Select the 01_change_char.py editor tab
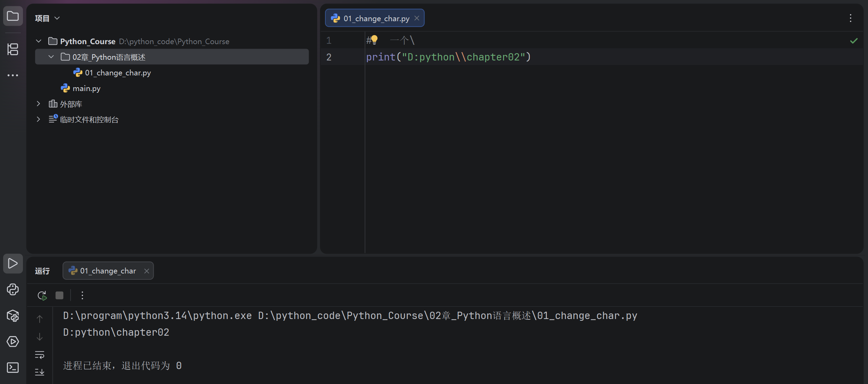This screenshot has width=868, height=384. (376, 18)
